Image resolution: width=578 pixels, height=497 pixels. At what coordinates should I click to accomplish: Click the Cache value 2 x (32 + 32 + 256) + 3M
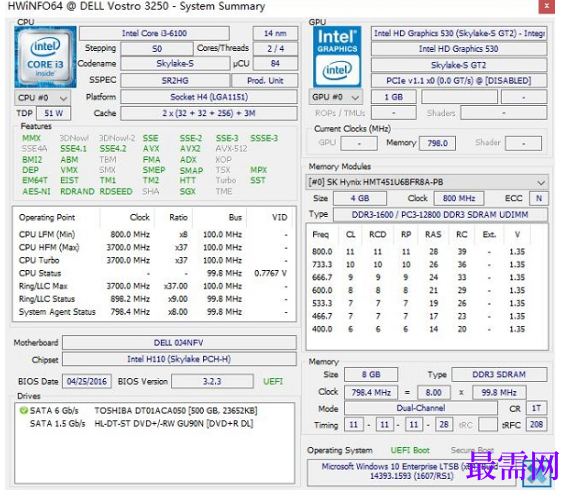tap(209, 113)
